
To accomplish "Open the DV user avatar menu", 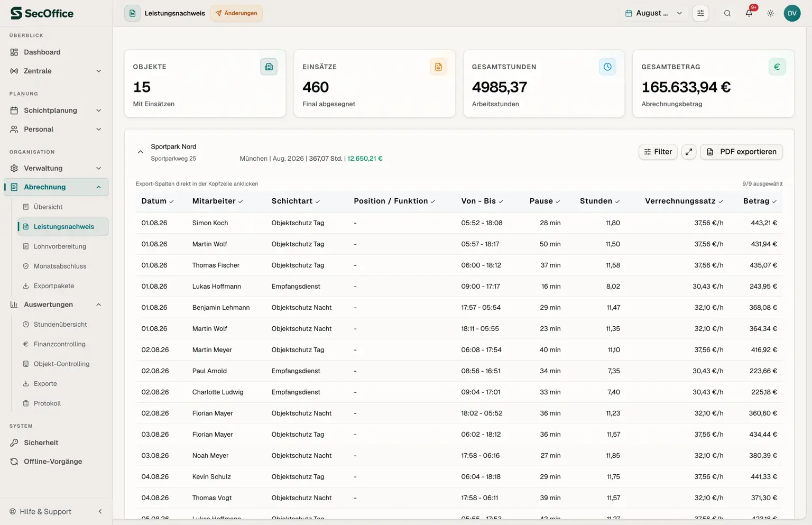I will click(x=792, y=13).
